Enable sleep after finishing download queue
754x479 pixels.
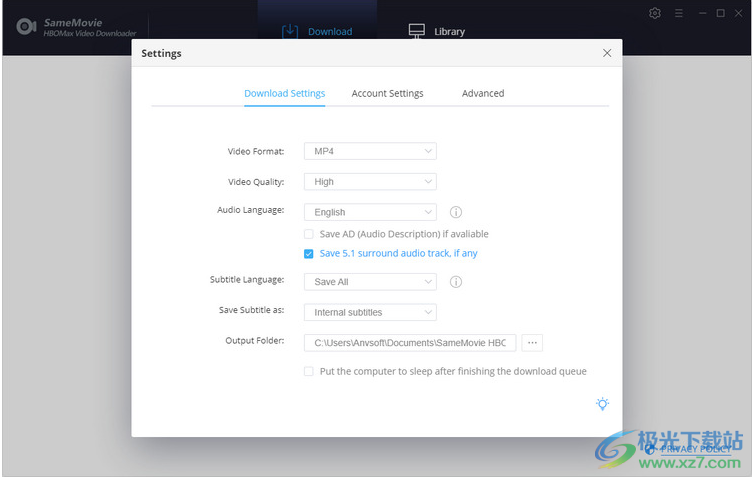point(309,371)
